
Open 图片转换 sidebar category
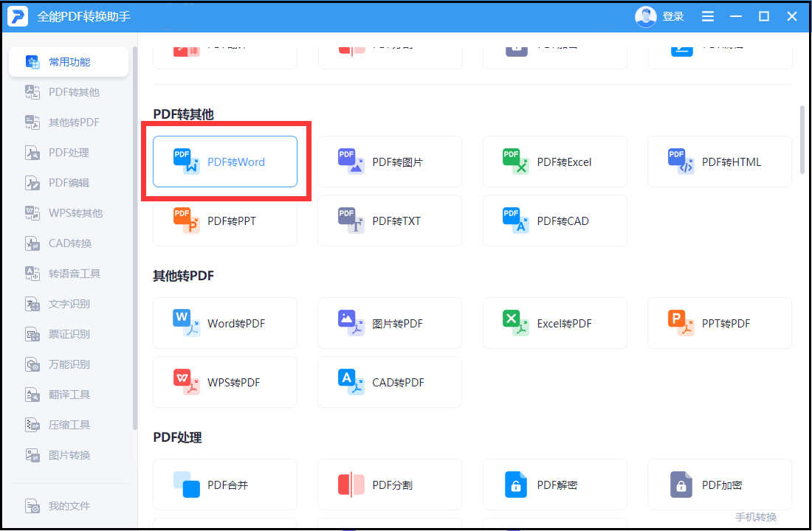click(x=69, y=455)
